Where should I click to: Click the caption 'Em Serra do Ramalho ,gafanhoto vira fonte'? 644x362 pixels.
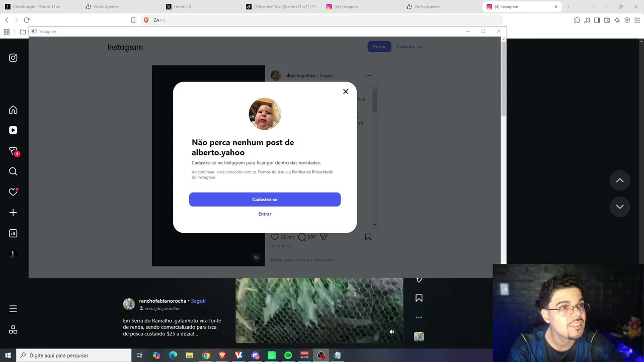pos(172,321)
